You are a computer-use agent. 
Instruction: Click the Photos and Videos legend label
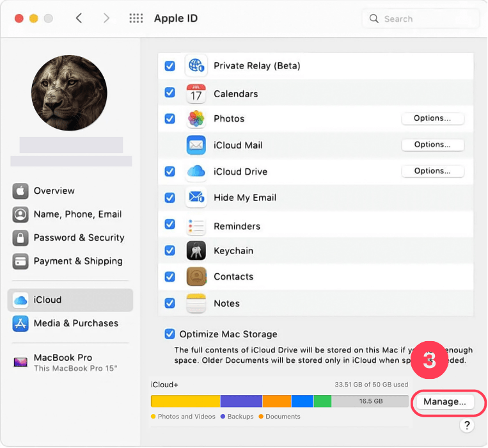186,417
